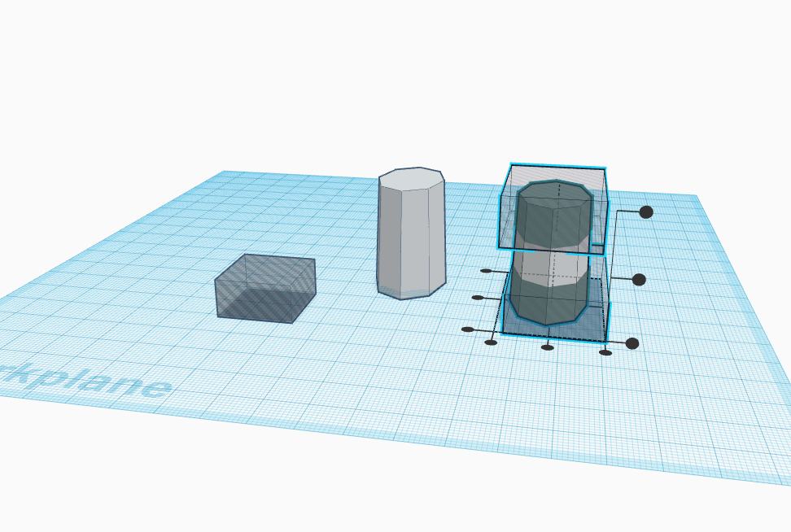This screenshot has height=532, width=791.
Task: Click the middle vertical align handle dot
Action: (639, 279)
